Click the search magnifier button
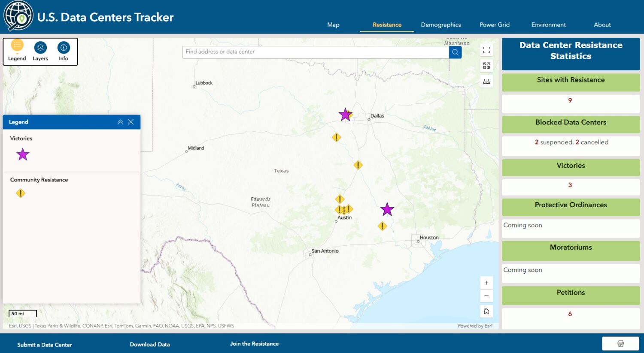 pos(455,52)
